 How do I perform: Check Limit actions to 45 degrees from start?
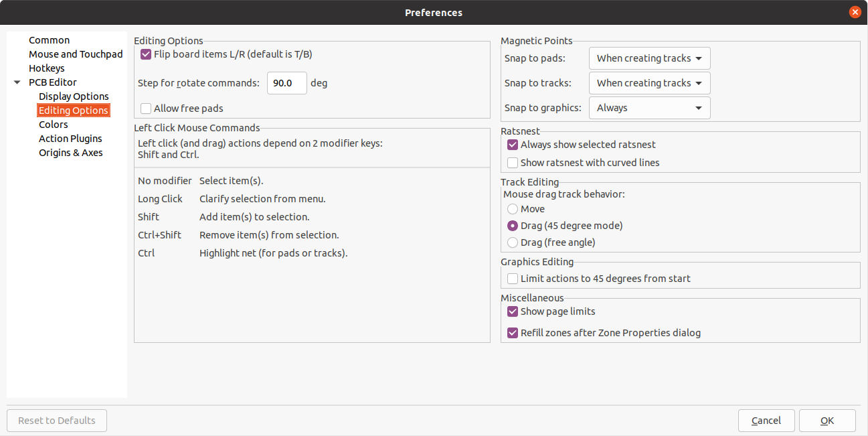click(x=513, y=278)
